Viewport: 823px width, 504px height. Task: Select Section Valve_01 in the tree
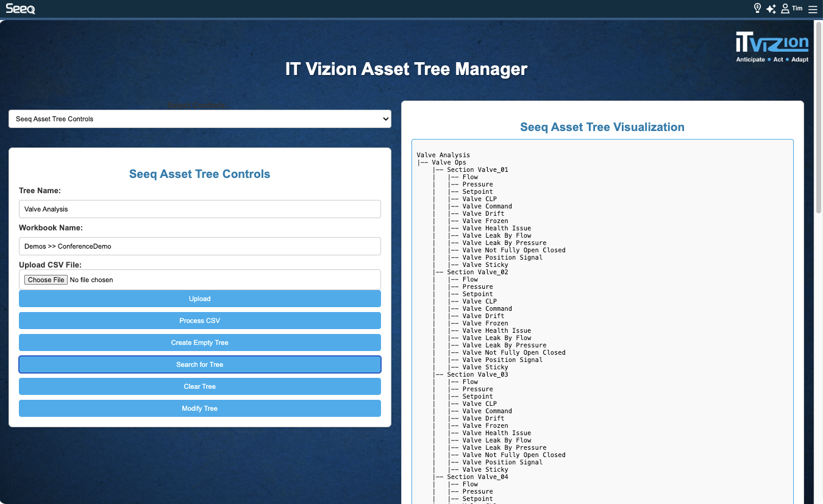point(477,170)
